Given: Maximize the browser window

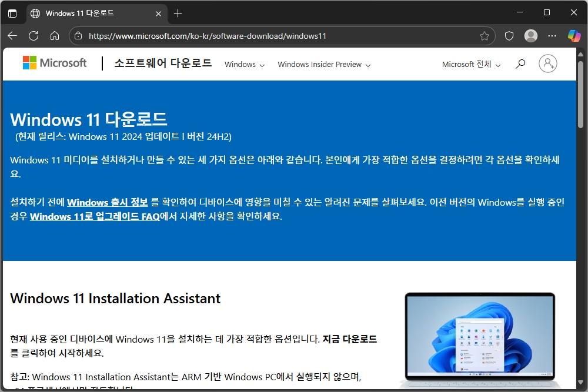Looking at the screenshot, I should tap(547, 12).
